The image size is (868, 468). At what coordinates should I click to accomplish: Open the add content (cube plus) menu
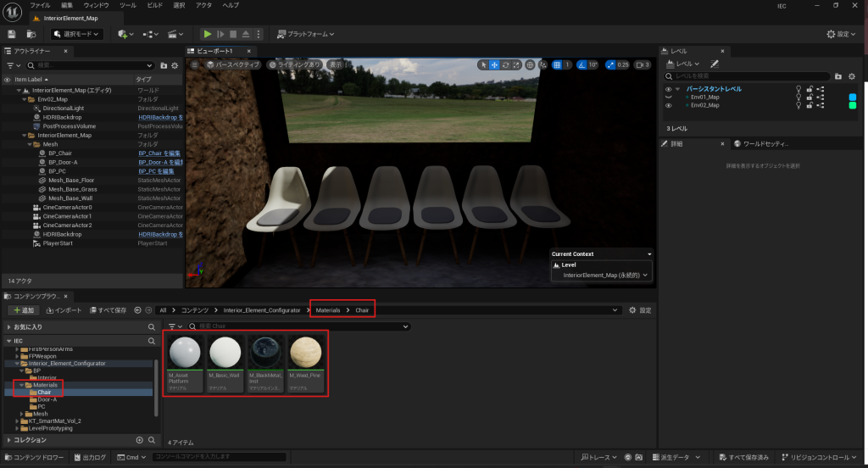click(124, 34)
